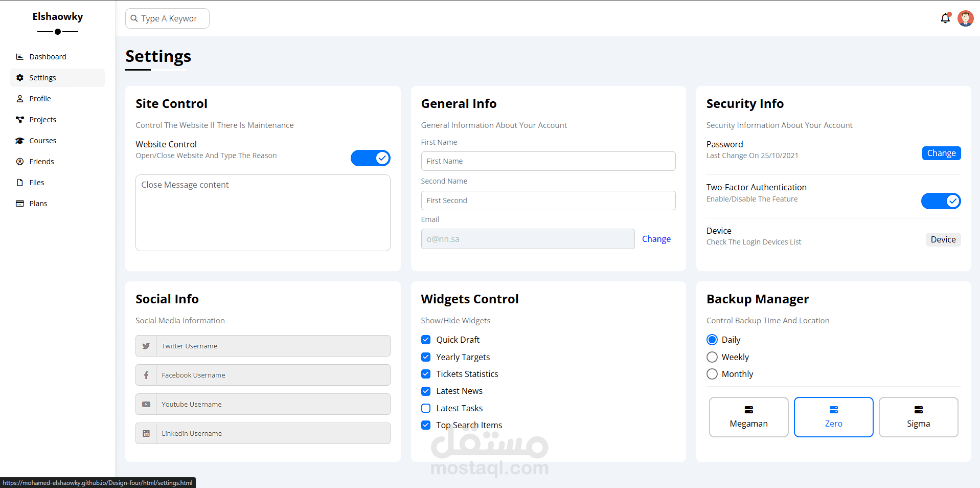Click the Twitter bird icon
The image size is (980, 488).
tap(146, 346)
